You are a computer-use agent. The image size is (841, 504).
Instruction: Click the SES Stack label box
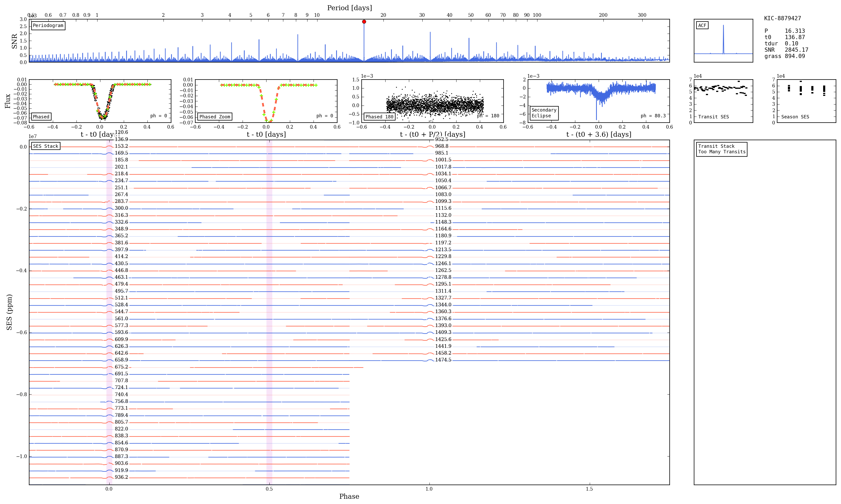click(45, 146)
